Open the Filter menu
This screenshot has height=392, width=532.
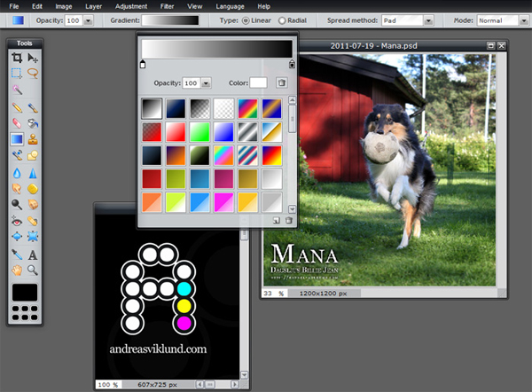166,6
